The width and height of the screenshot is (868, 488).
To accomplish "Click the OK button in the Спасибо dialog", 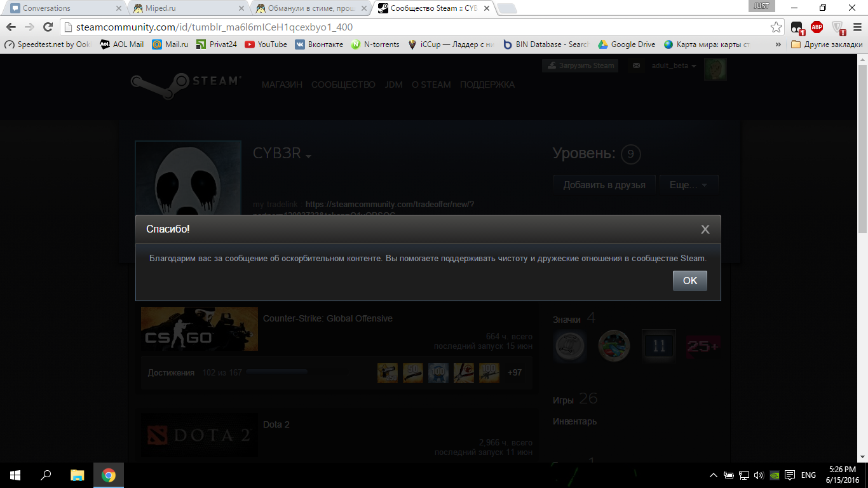I will 689,280.
